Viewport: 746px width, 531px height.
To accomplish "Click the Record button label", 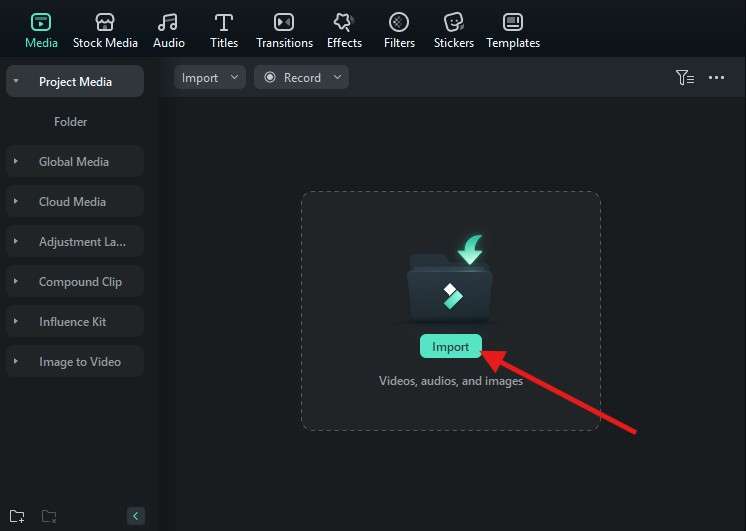I will point(302,78).
